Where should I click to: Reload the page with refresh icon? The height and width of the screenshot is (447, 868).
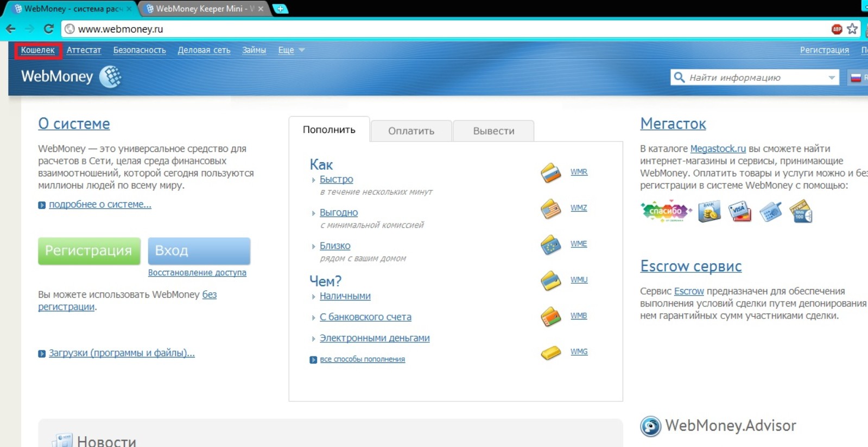tap(48, 29)
